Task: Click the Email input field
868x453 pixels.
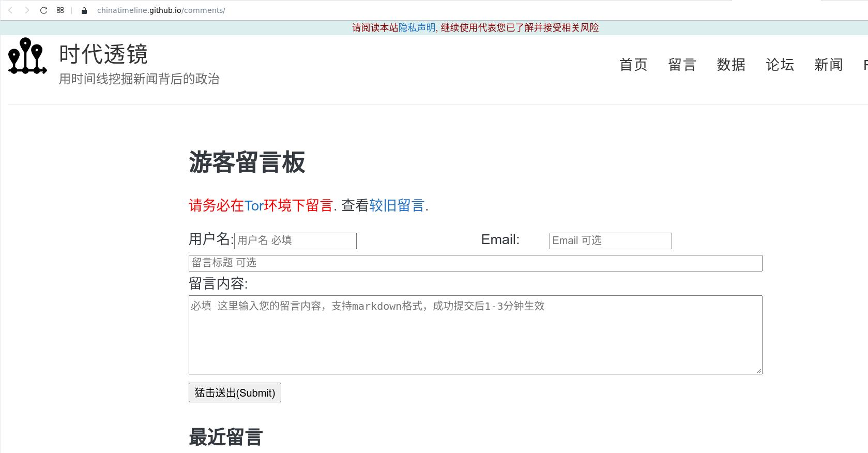Action: coord(611,241)
